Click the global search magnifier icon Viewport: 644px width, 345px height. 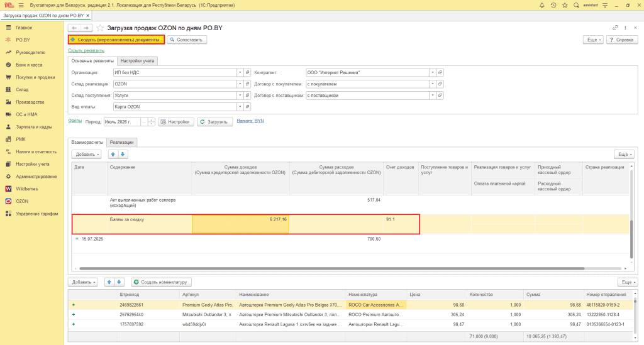click(576, 5)
